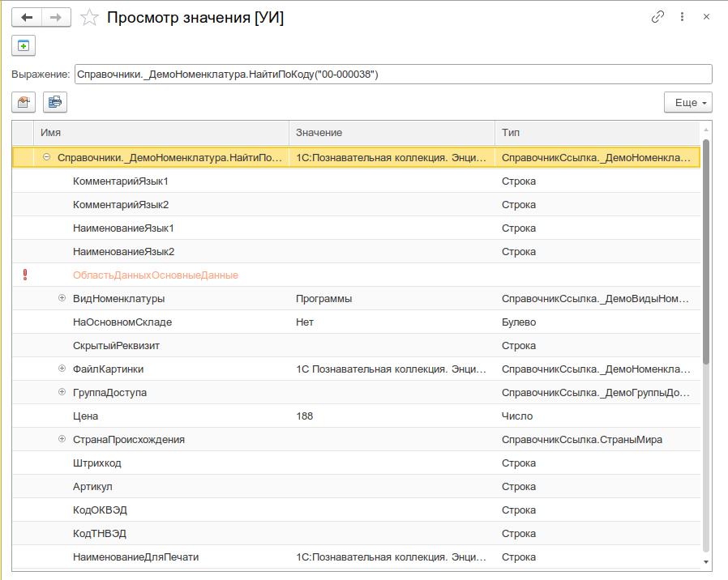Open the three-dot window menu
The width and height of the screenshot is (728, 580).
pyautogui.click(x=682, y=17)
